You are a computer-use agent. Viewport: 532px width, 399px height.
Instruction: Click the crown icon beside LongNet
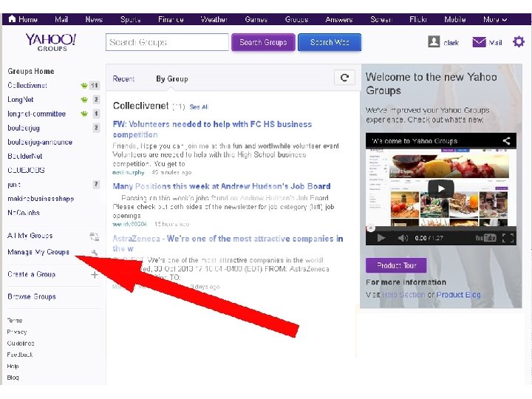(x=84, y=100)
